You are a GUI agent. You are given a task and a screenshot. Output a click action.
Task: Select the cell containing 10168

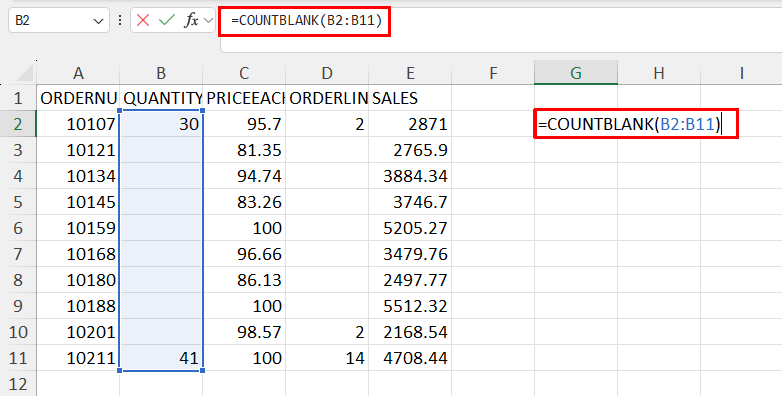click(x=78, y=253)
